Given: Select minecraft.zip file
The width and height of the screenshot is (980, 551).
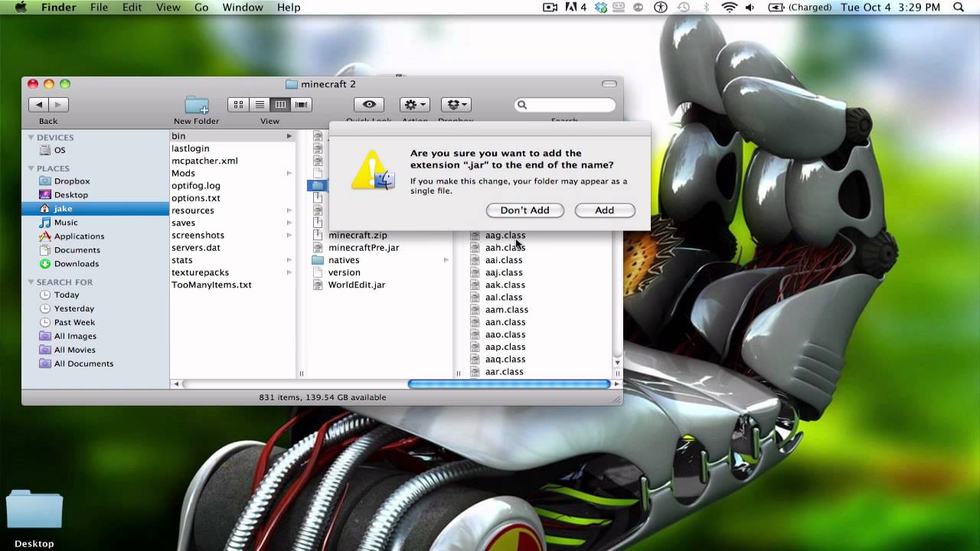Looking at the screenshot, I should coord(358,235).
